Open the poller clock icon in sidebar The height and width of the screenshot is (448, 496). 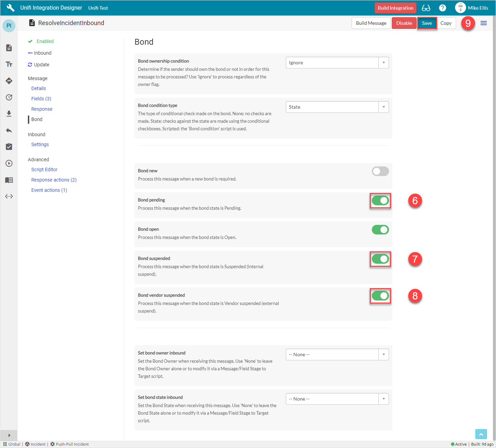9,97
